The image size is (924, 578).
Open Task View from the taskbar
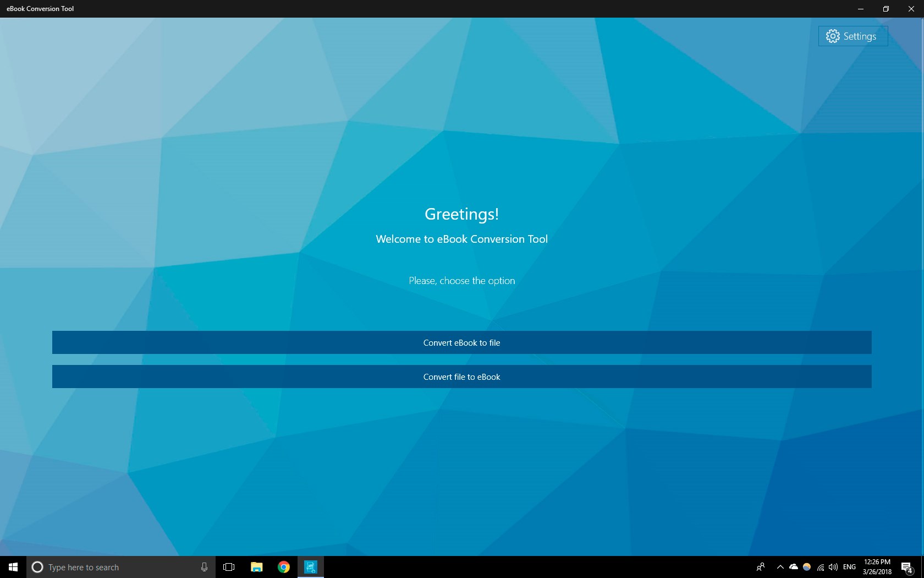[228, 566]
